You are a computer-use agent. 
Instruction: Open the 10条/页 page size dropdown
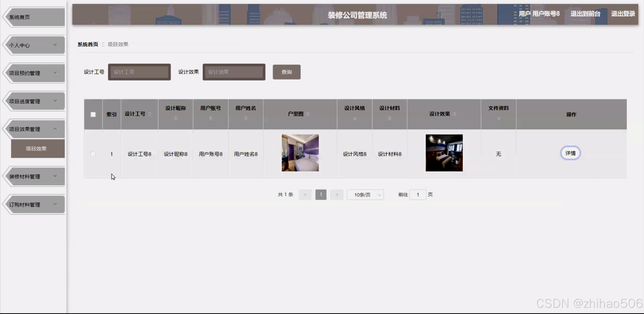pyautogui.click(x=365, y=194)
